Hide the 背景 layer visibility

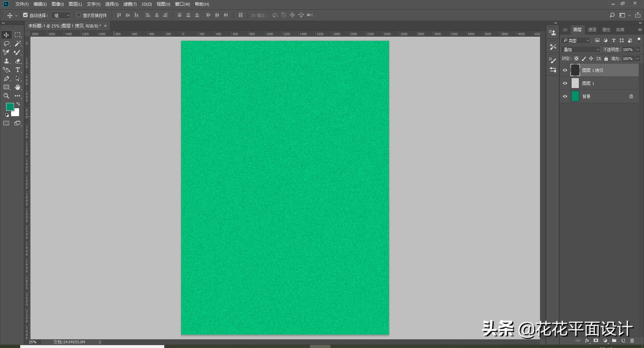pos(565,96)
